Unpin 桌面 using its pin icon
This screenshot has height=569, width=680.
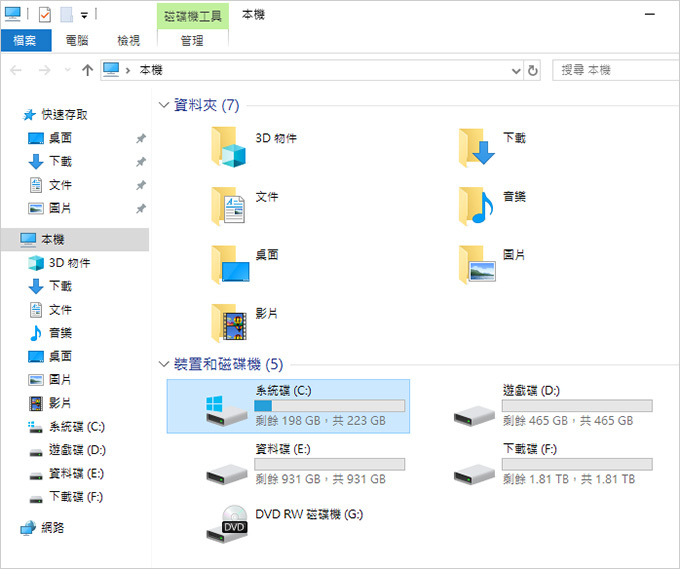coord(141,138)
